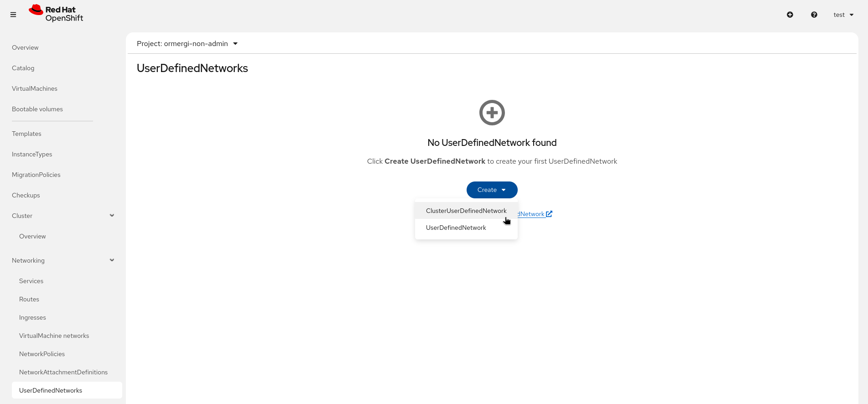This screenshot has width=868, height=404.
Task: Click the large plus empty-state icon
Action: pyautogui.click(x=492, y=113)
